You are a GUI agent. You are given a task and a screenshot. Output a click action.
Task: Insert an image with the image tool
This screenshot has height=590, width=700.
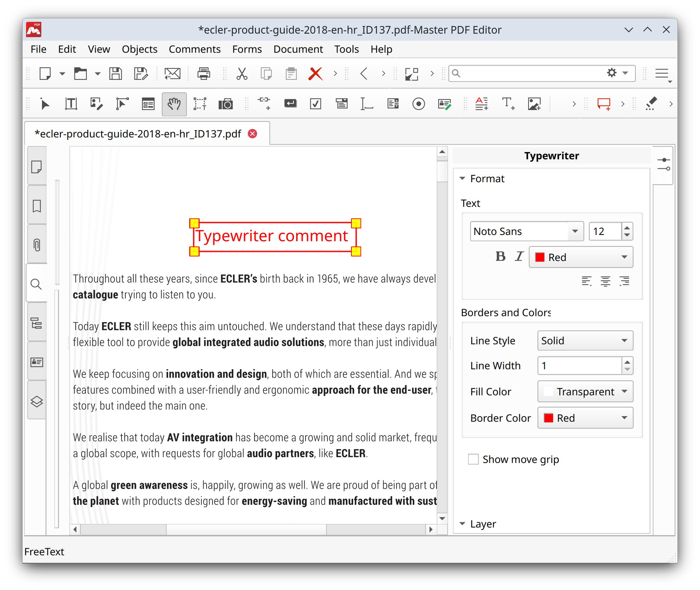pyautogui.click(x=534, y=104)
